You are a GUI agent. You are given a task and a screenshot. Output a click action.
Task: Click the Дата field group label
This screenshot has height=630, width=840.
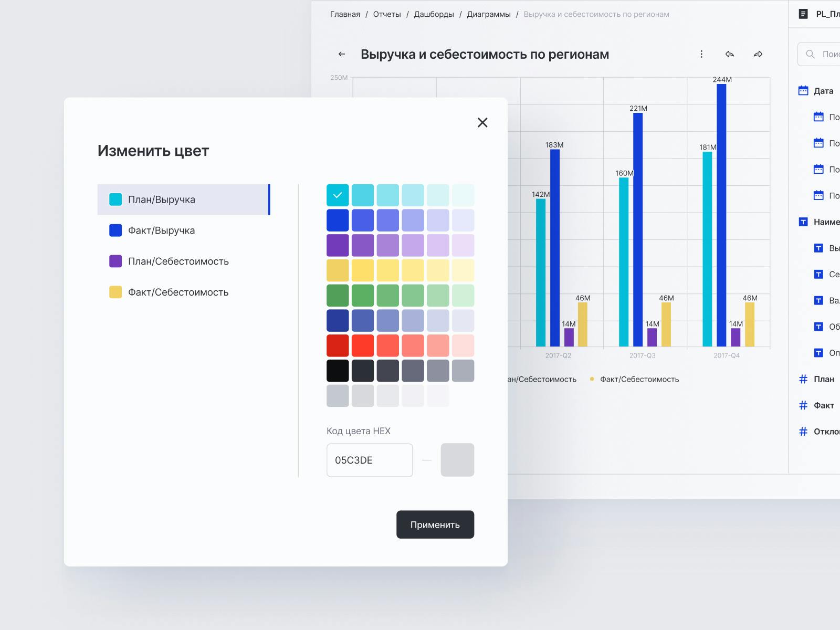tap(823, 91)
